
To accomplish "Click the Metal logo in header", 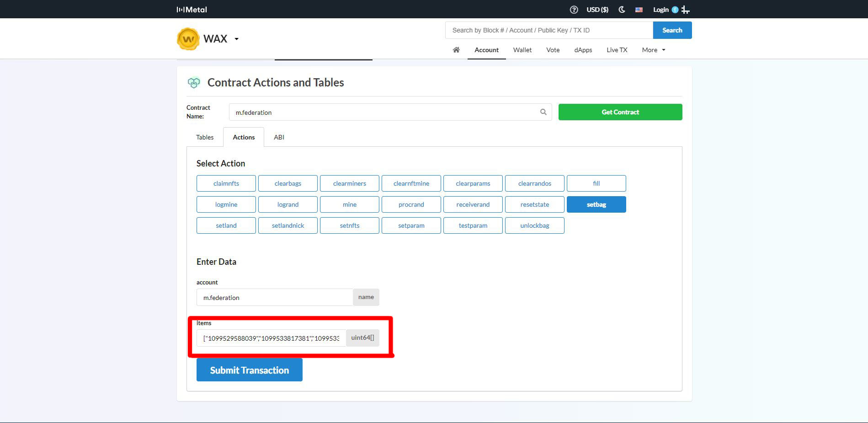I will pos(192,10).
